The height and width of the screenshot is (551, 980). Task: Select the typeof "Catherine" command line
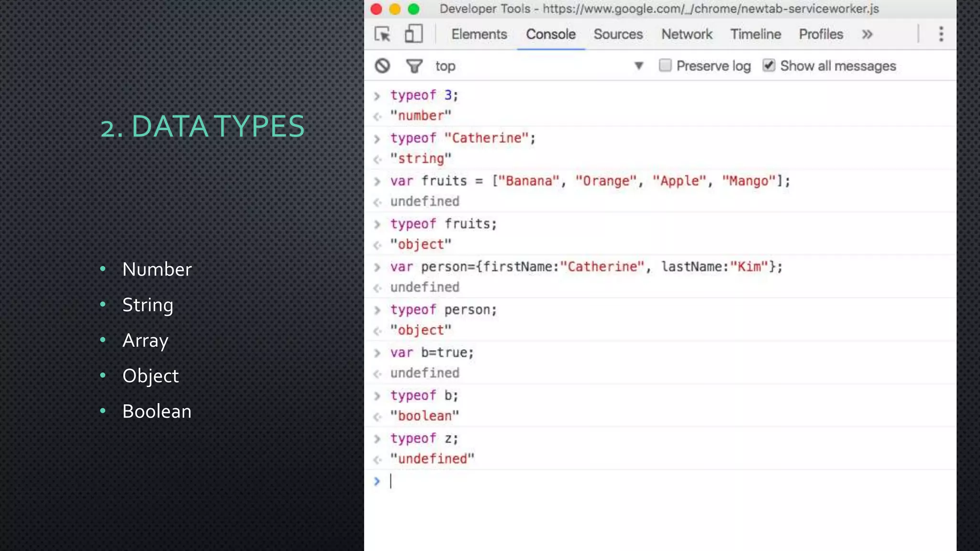point(463,138)
